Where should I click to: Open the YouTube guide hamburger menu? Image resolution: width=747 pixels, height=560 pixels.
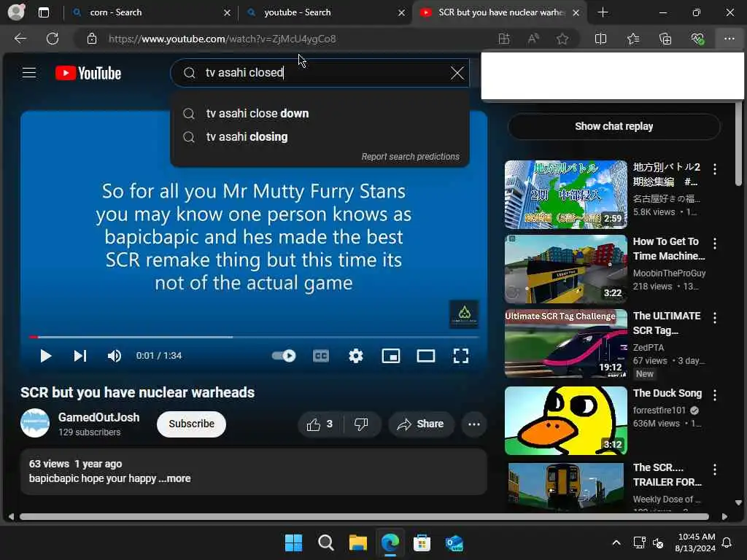[29, 72]
